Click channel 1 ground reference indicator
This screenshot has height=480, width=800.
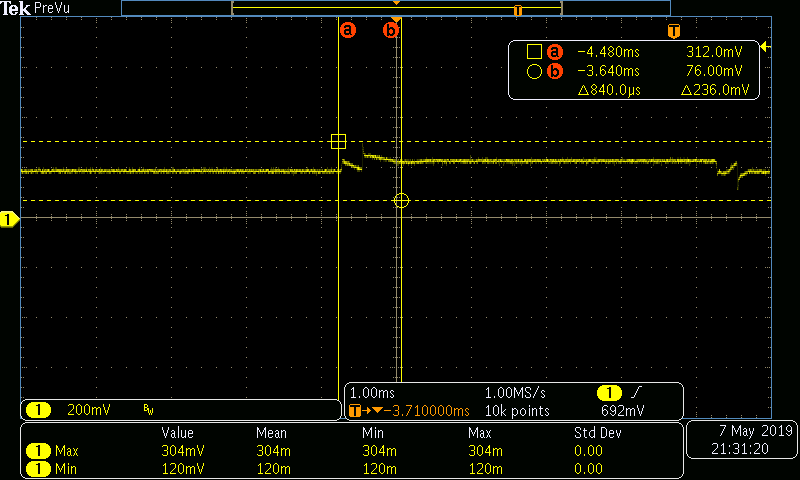pos(9,219)
